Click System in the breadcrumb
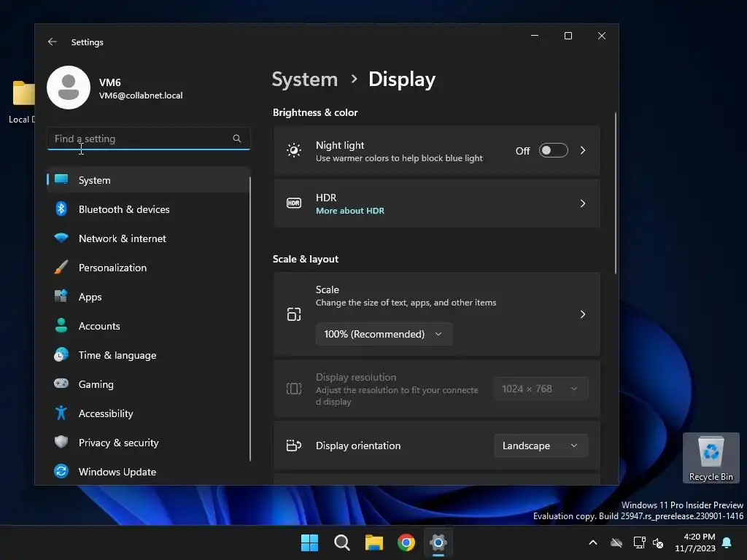The image size is (747, 560). pos(304,79)
